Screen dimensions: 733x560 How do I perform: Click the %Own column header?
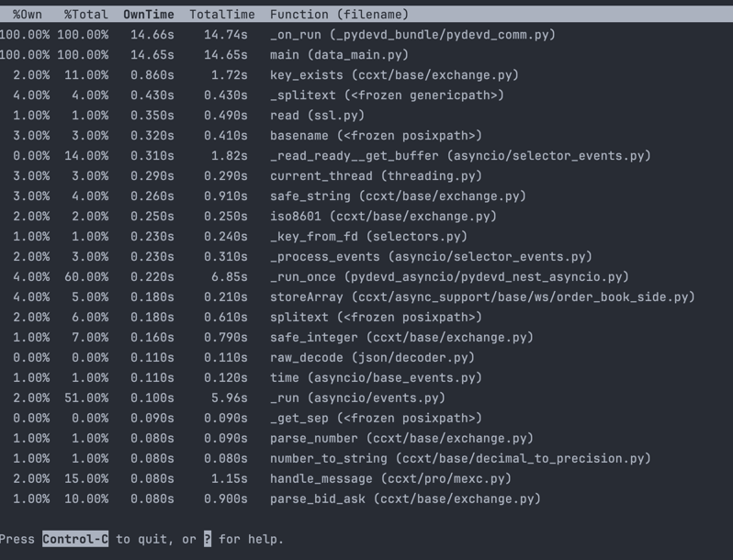(x=28, y=15)
